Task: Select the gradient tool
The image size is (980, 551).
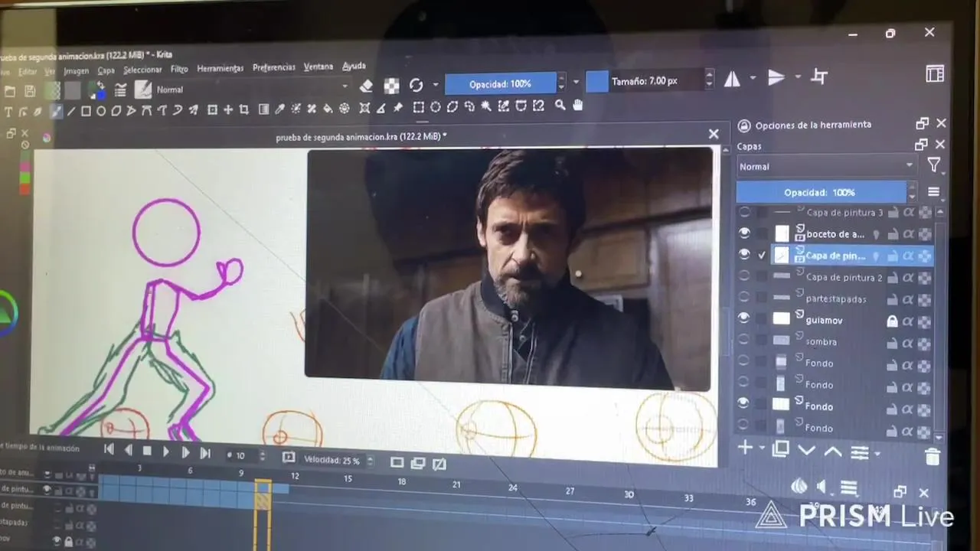Action: point(263,109)
